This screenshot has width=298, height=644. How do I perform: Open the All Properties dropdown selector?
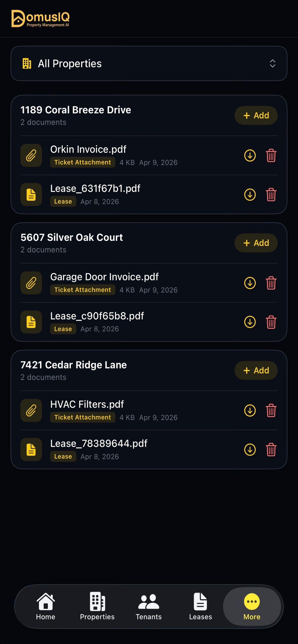[149, 64]
